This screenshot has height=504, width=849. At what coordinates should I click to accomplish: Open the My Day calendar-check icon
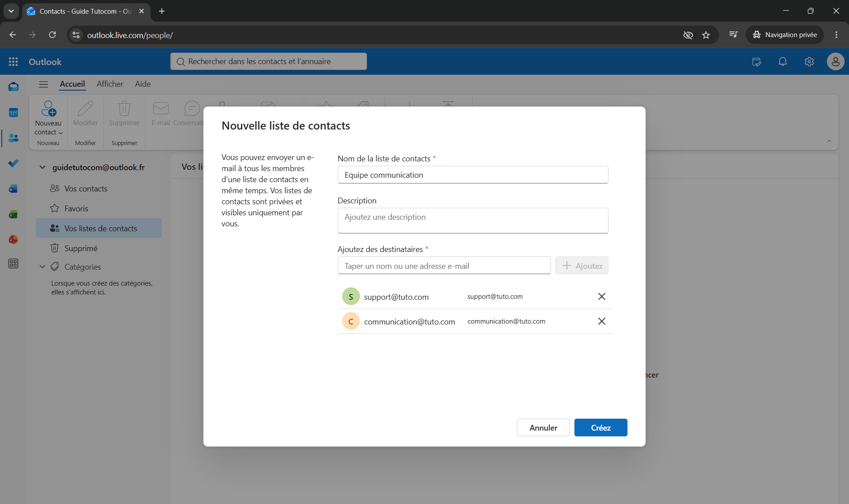(x=757, y=62)
